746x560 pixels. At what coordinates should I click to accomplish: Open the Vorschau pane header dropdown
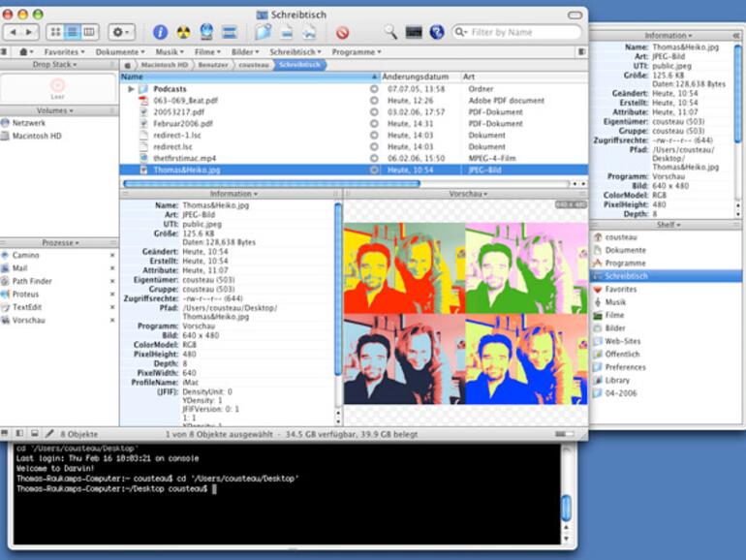[x=467, y=194]
